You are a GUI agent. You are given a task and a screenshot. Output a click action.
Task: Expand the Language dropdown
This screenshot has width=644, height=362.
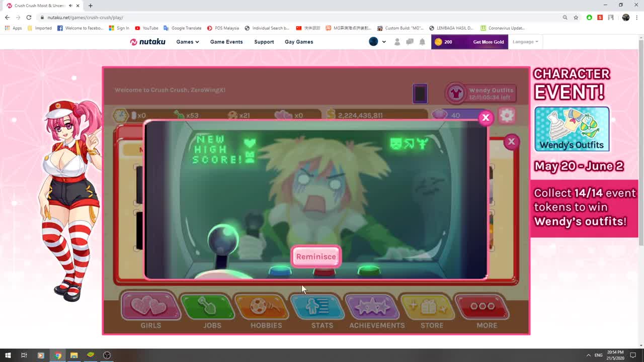click(x=525, y=42)
